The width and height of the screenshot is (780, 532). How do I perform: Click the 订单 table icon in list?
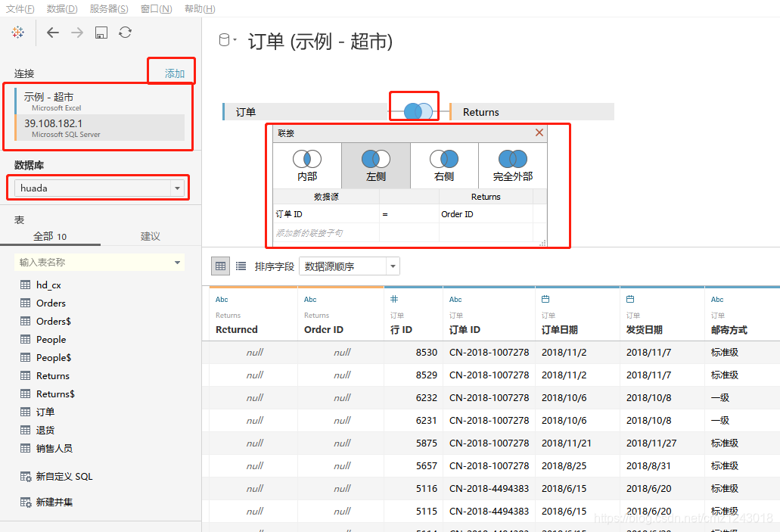pos(26,412)
